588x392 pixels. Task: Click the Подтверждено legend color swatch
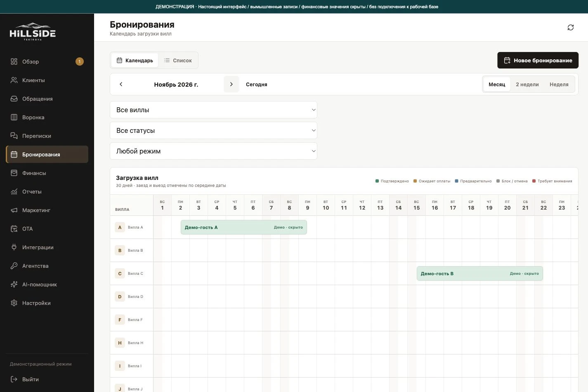377,181
